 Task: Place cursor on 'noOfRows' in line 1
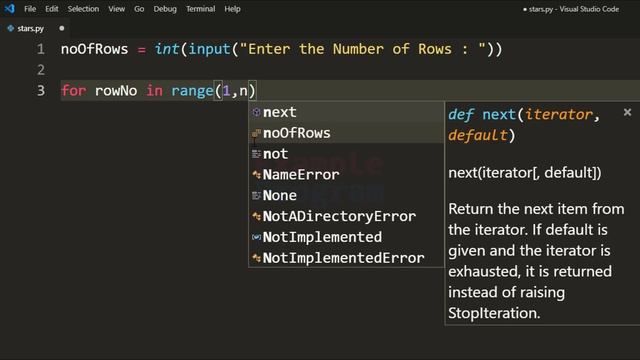click(x=94, y=49)
